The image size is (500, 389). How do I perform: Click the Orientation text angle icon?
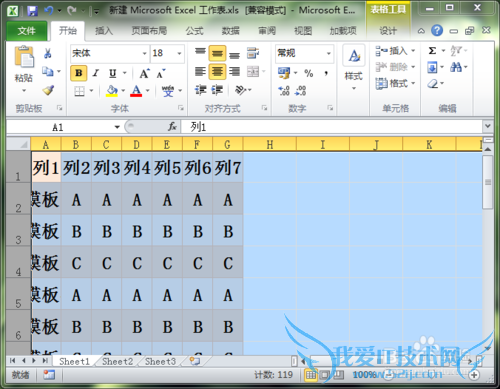pos(240,90)
